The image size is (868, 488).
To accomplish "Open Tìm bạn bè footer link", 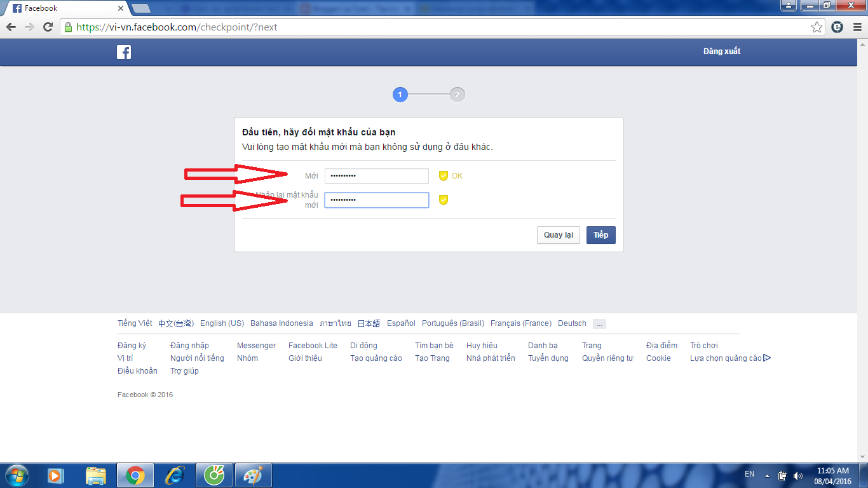I will pyautogui.click(x=434, y=346).
